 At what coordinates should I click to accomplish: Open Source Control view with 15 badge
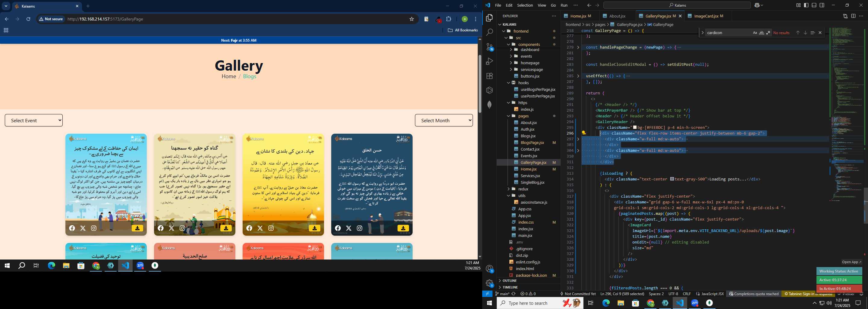point(489,47)
